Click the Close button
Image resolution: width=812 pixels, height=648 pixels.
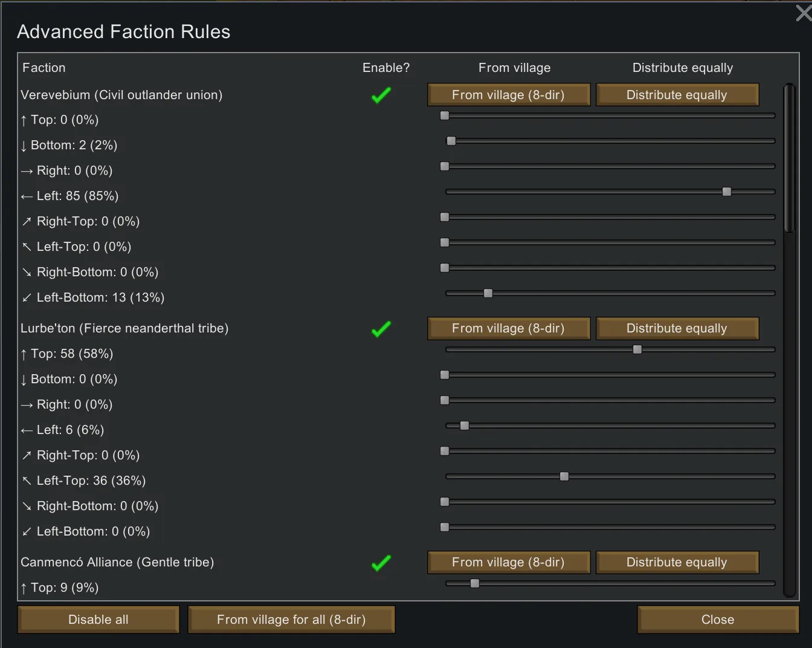click(x=718, y=620)
